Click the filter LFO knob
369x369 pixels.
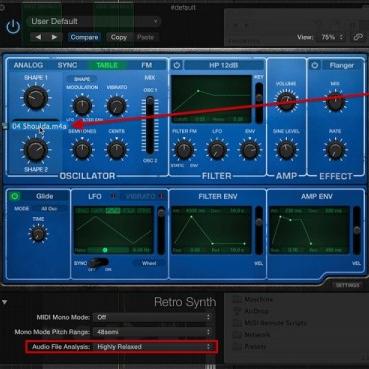click(217, 150)
